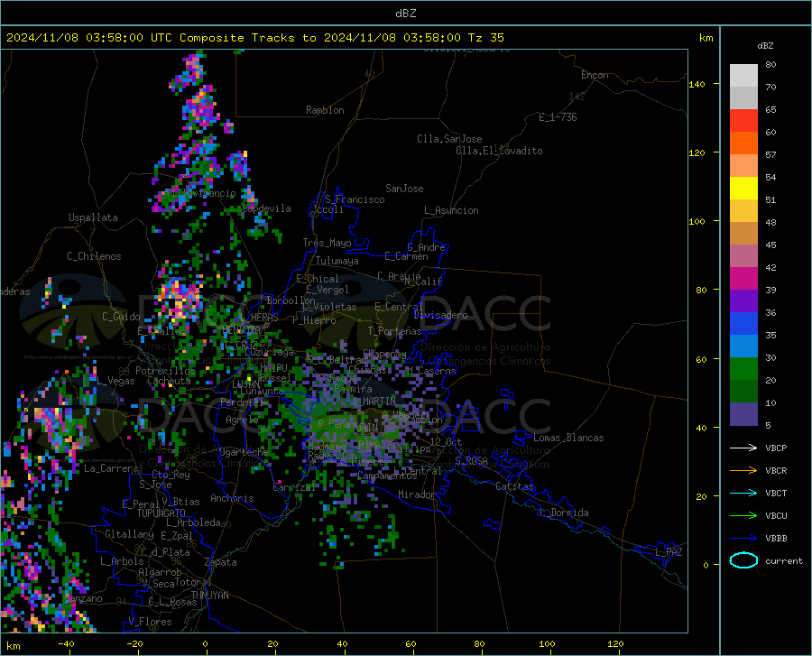Click the '140' tick on the right km axis
Image resolution: width=812 pixels, height=656 pixels.
point(697,84)
